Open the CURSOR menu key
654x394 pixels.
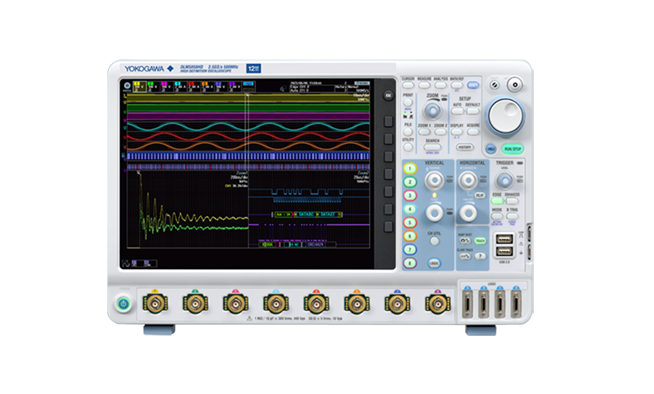click(x=408, y=85)
